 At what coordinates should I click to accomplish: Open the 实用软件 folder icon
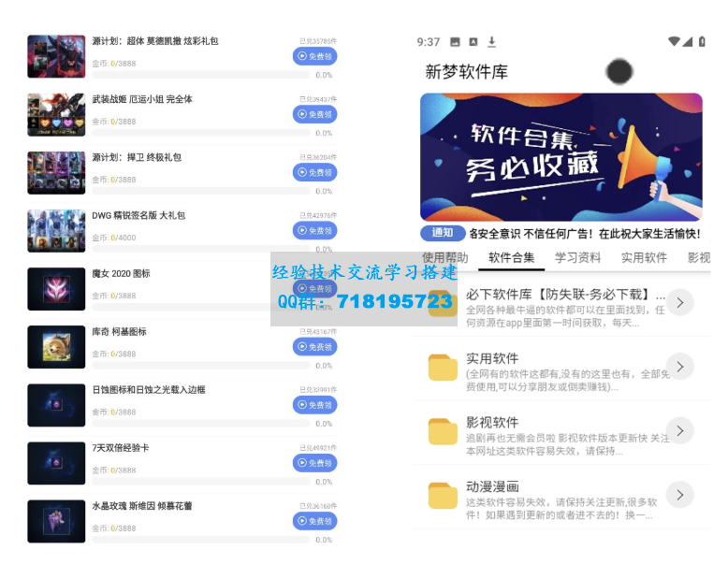pyautogui.click(x=443, y=368)
